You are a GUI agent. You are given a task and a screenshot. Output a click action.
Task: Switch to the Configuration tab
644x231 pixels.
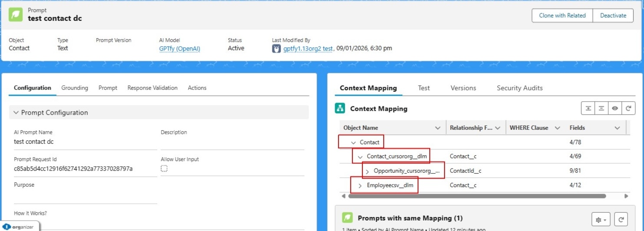(33, 88)
